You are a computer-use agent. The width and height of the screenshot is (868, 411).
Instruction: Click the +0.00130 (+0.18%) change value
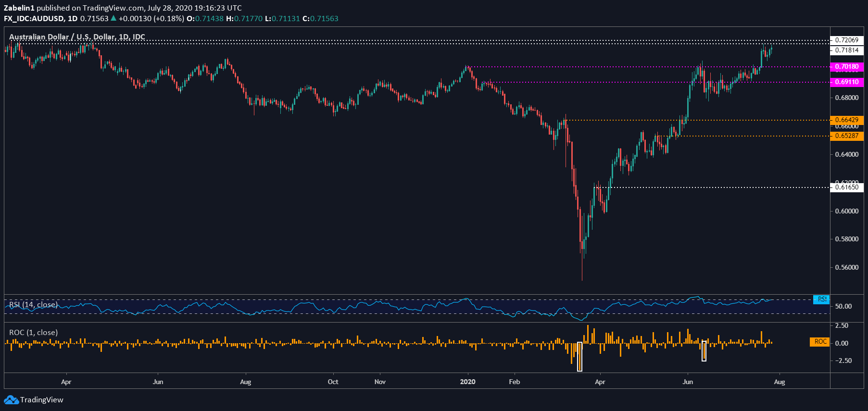151,18
